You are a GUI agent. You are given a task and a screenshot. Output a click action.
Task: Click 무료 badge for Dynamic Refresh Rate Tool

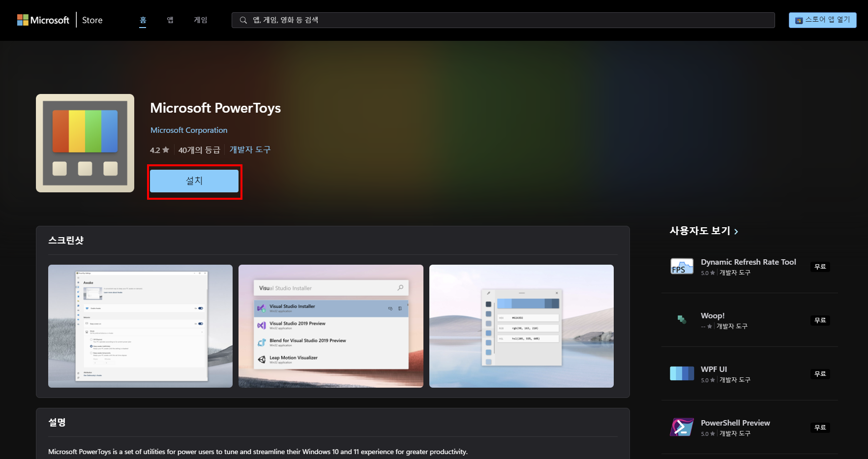(x=820, y=267)
